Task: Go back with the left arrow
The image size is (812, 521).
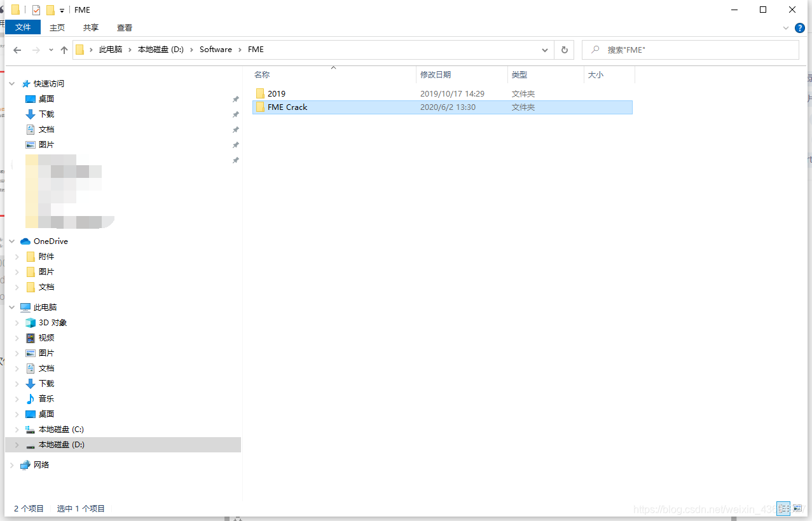Action: point(18,50)
